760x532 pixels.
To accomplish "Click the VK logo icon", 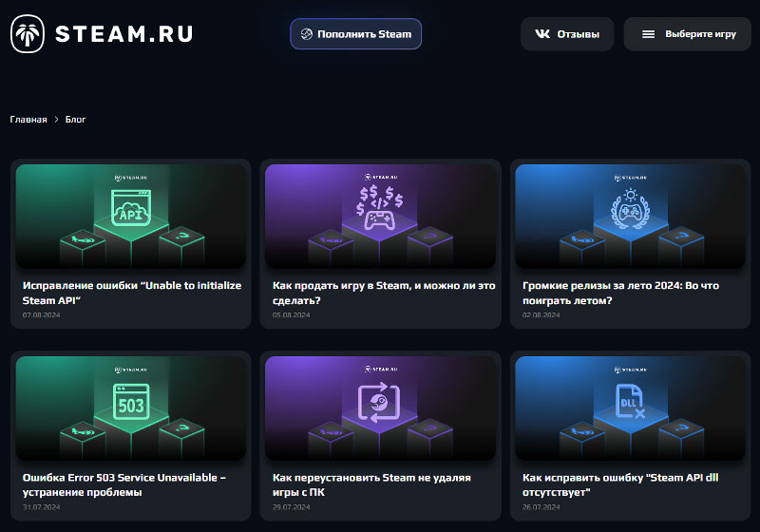I will point(542,34).
